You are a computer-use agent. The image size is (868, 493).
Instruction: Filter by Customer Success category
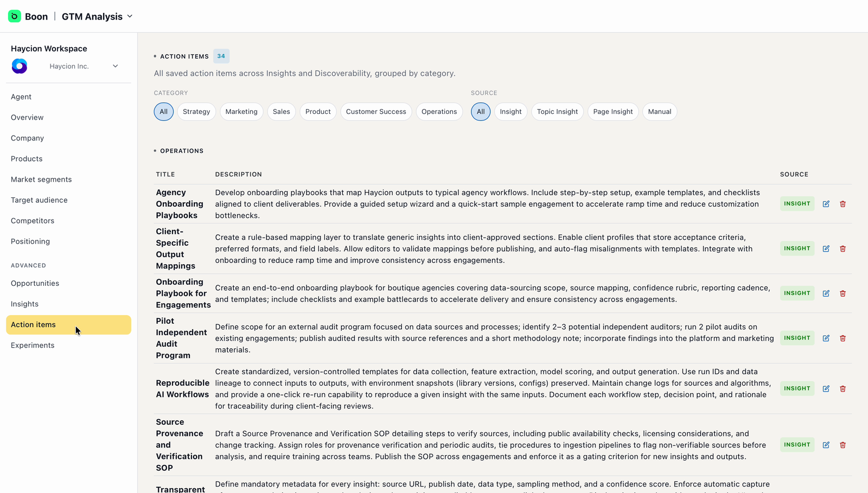[376, 112]
